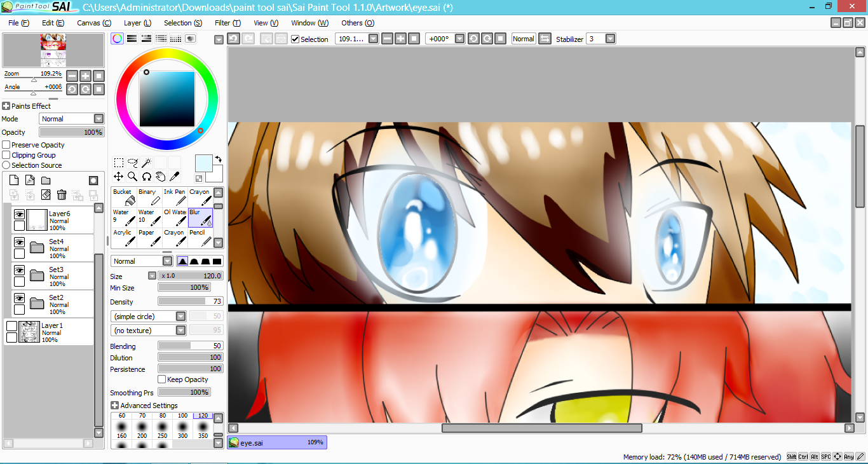Activate the rotate view tool
868x464 pixels.
147,177
